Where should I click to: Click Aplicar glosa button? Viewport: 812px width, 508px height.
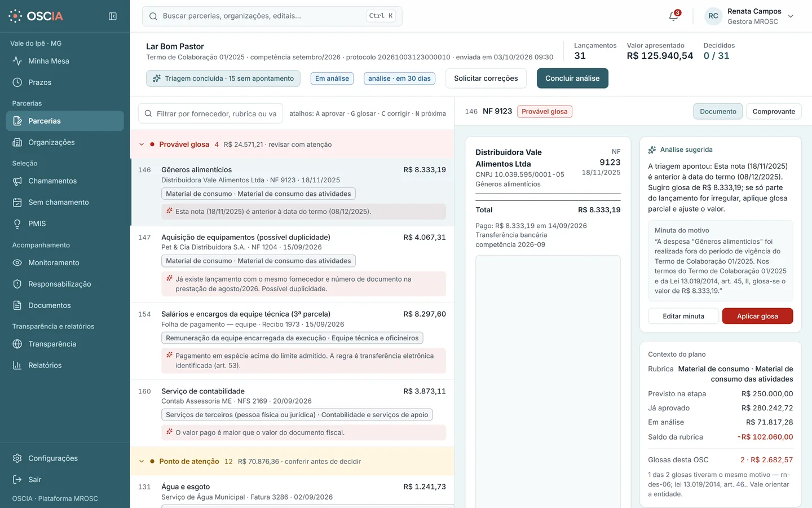point(757,316)
